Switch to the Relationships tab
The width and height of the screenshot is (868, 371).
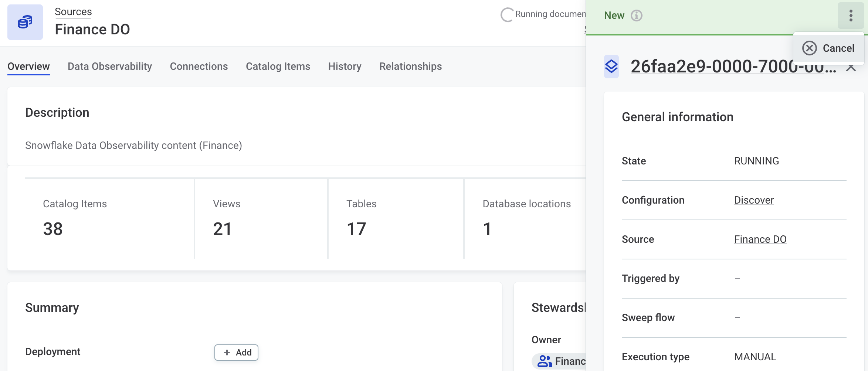(x=410, y=67)
